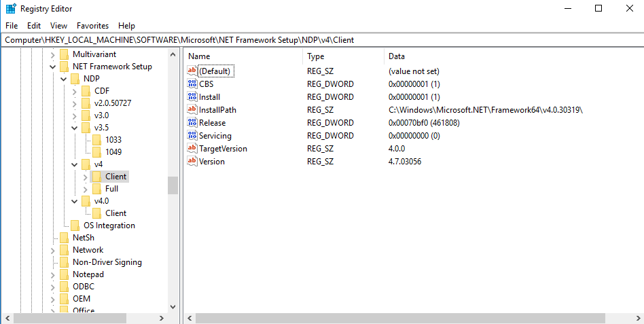Open the View menu
This screenshot has width=644, height=324.
tap(58, 25)
